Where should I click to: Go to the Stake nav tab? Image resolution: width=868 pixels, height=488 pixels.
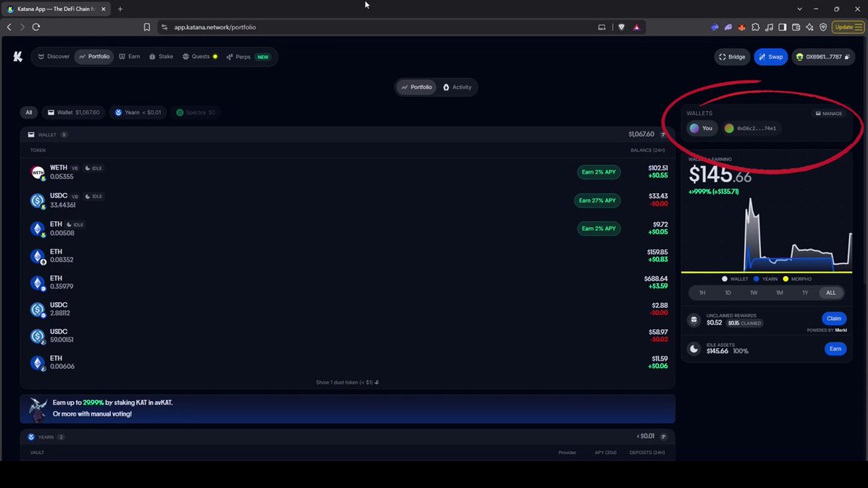[161, 56]
